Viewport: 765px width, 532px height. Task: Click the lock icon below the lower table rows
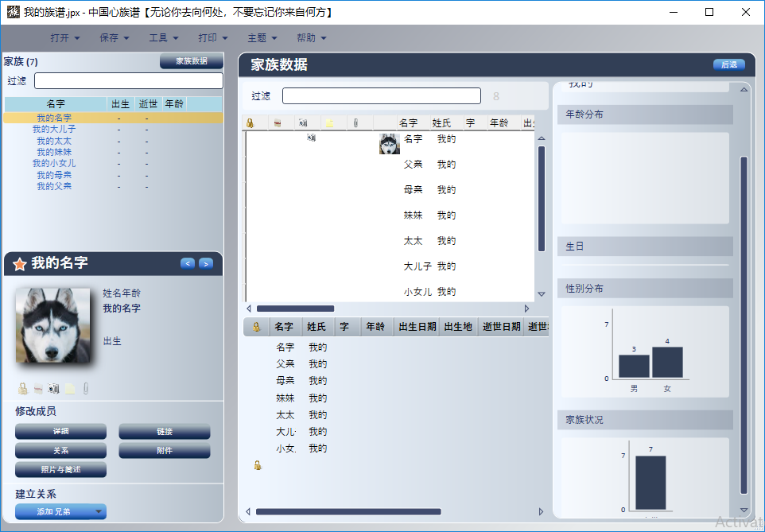pos(258,466)
